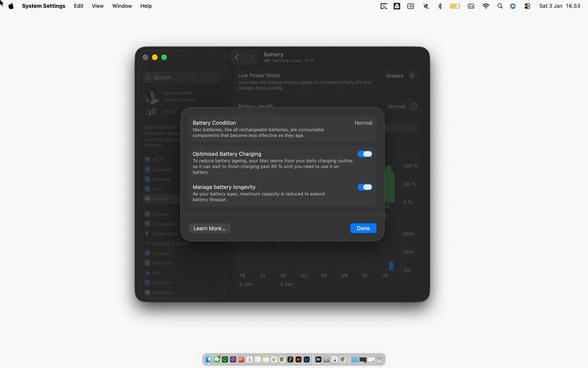Open Slack in the Dock
The width and height of the screenshot is (588, 368).
tap(274, 359)
